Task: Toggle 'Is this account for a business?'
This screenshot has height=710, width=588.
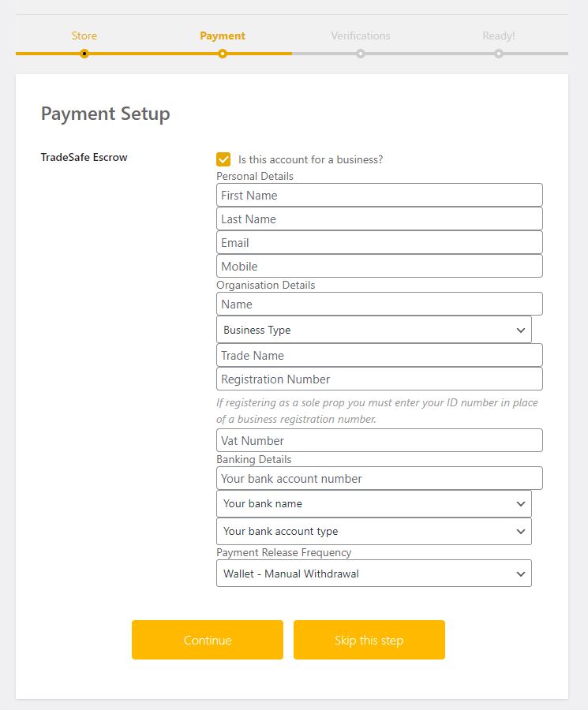Action: coord(223,158)
